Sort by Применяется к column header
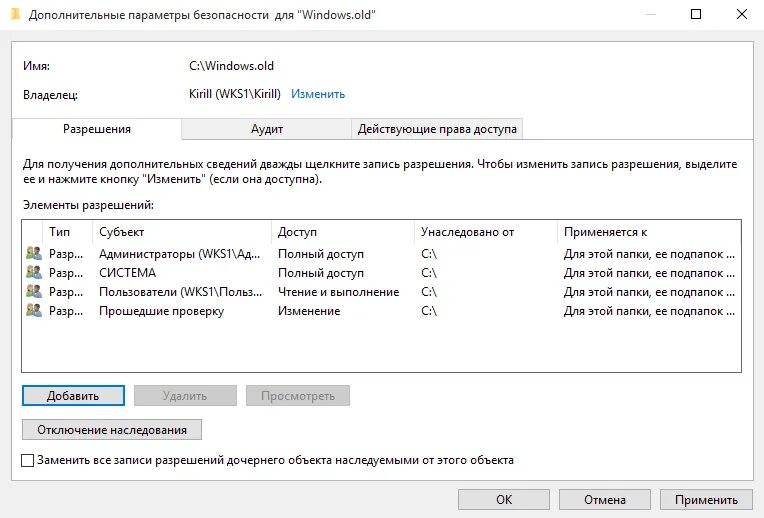This screenshot has height=518, width=764. [649, 232]
